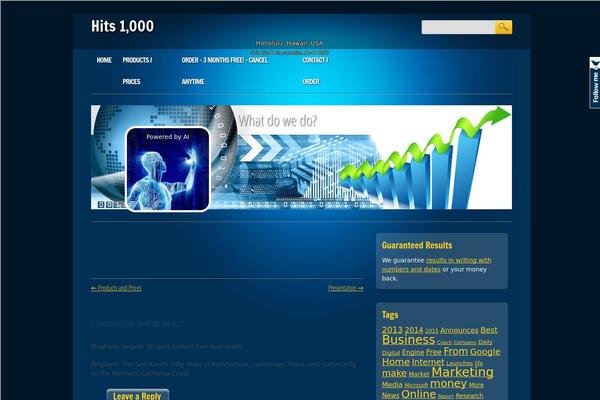Click the Powered by AI image
600x400 pixels.
[x=168, y=169]
